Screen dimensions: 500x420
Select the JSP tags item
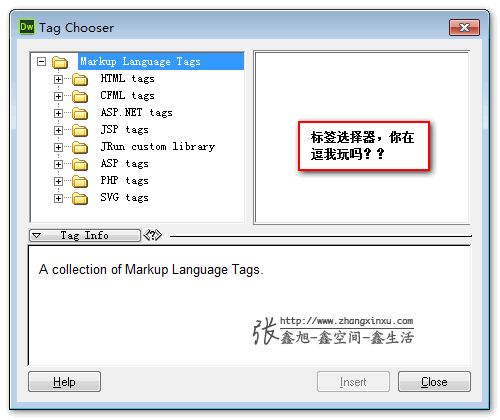125,130
